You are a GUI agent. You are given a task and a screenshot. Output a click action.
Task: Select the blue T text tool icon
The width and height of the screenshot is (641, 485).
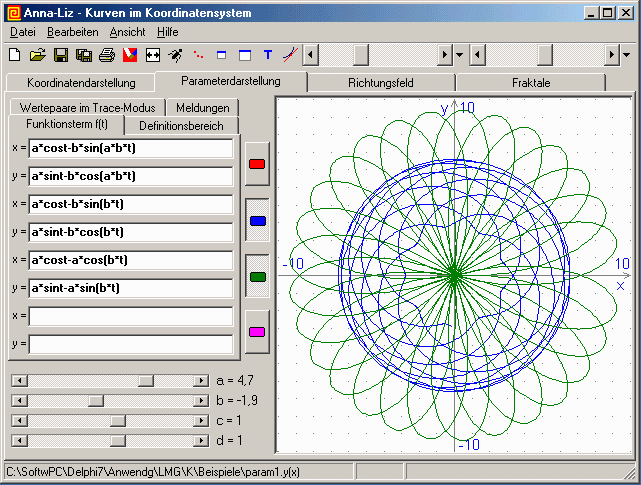[x=267, y=54]
